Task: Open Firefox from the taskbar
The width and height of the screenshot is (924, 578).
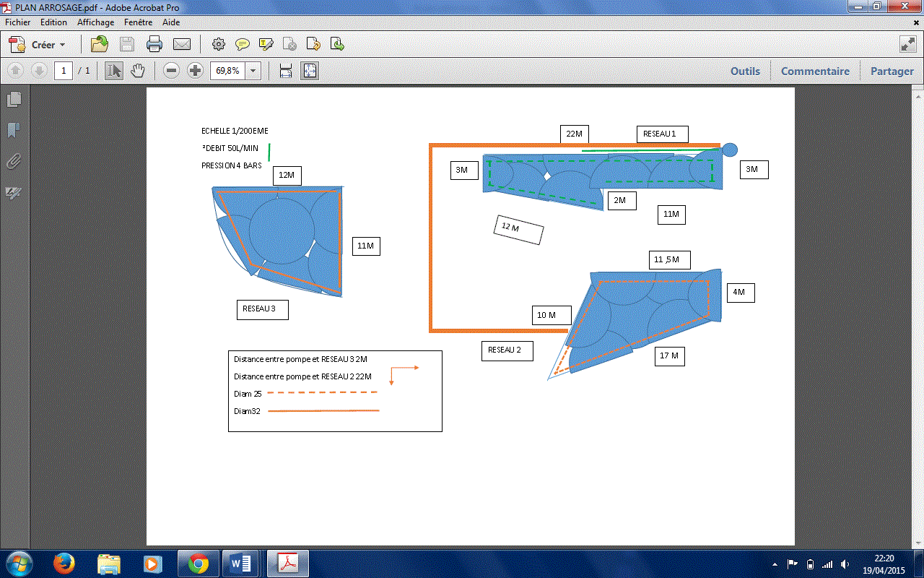Action: (64, 563)
